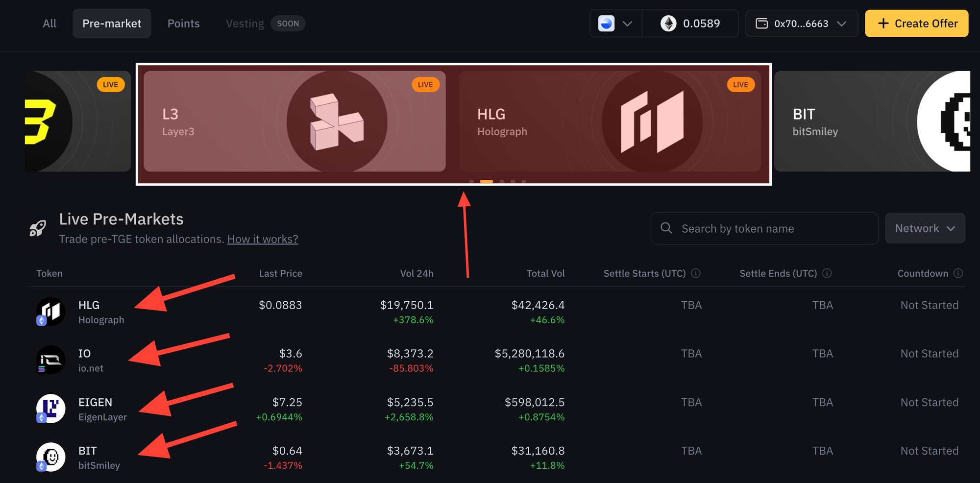
Task: Click the Settle Ends (UTC) info icon
Action: click(827, 273)
